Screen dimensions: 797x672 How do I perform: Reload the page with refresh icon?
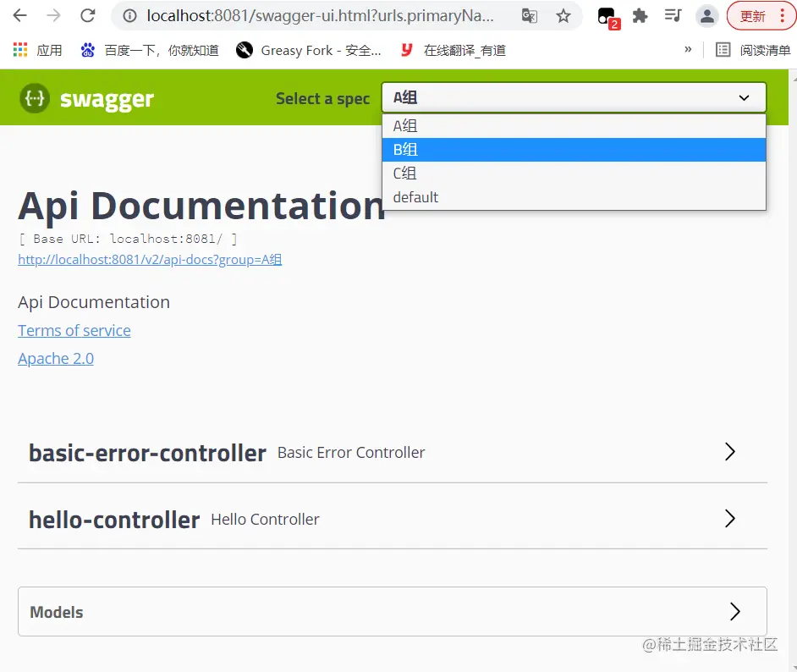(x=88, y=16)
